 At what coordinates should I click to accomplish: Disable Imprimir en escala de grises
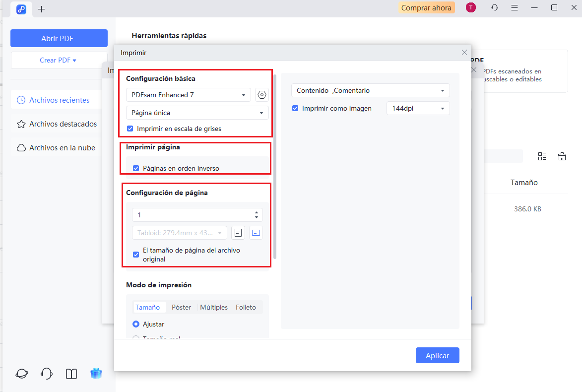129,128
